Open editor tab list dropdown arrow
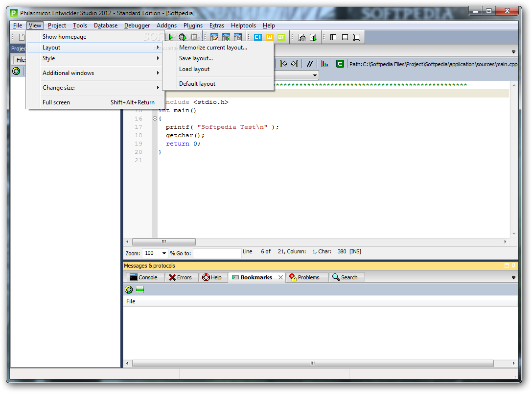The width and height of the screenshot is (532, 393). [513, 52]
